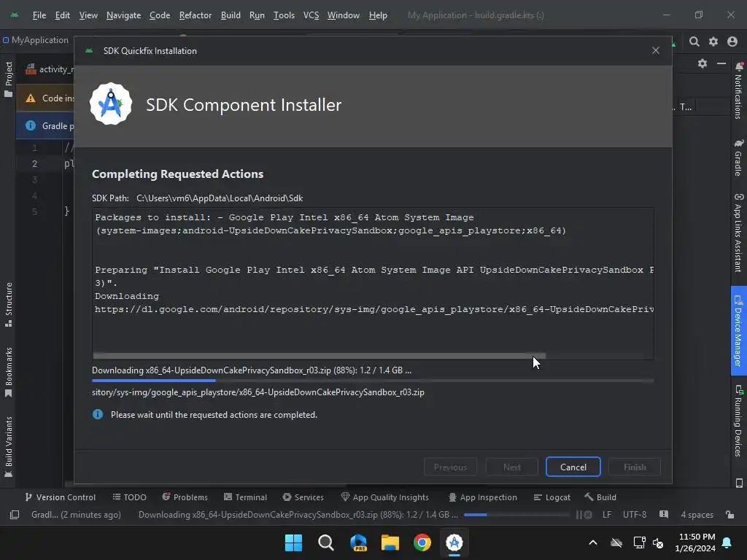
Task: Pause the background download in status bar
Action: (x=578, y=515)
